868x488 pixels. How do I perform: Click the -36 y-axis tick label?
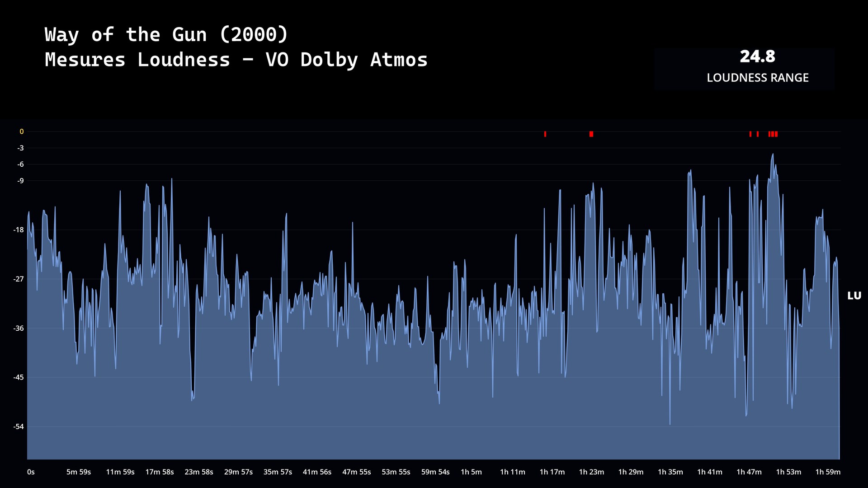coord(19,328)
